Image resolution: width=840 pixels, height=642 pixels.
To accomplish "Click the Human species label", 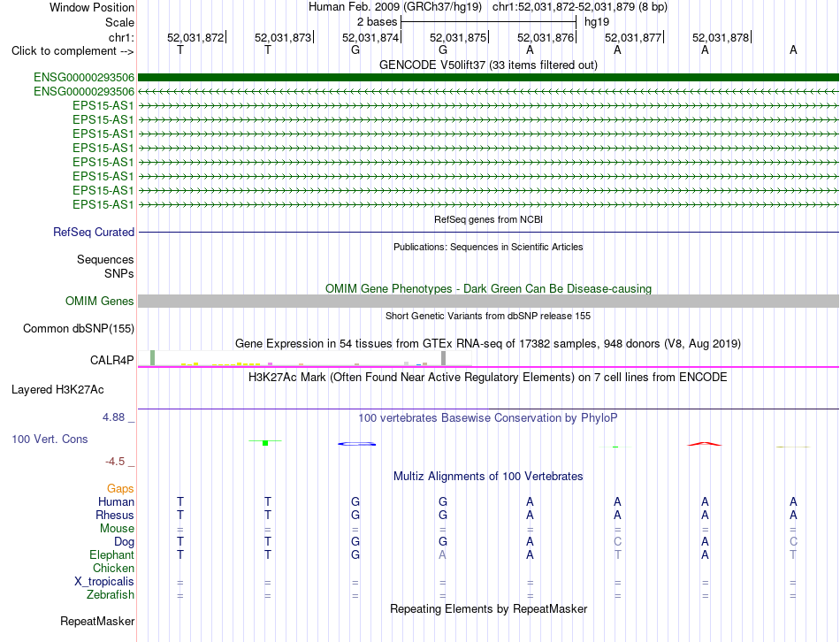I will tap(116, 501).
